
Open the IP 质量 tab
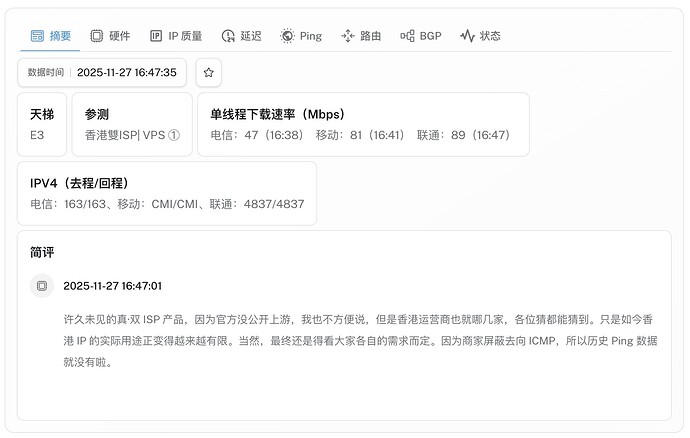coord(176,36)
